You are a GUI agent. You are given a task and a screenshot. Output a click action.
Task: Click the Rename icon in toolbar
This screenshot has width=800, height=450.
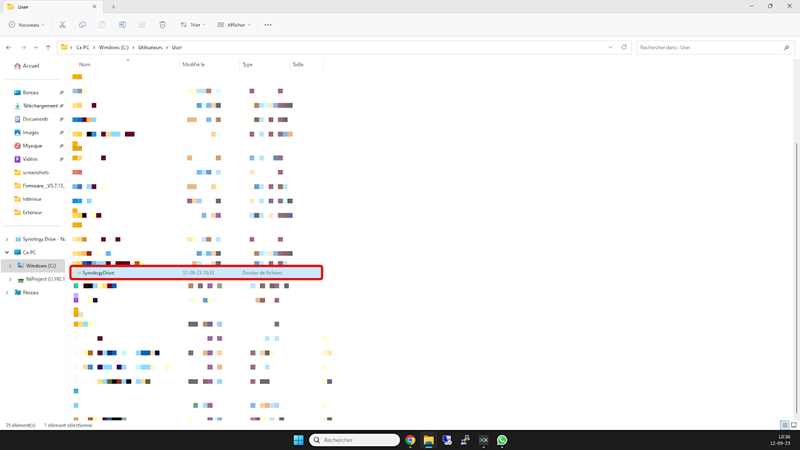click(x=122, y=25)
